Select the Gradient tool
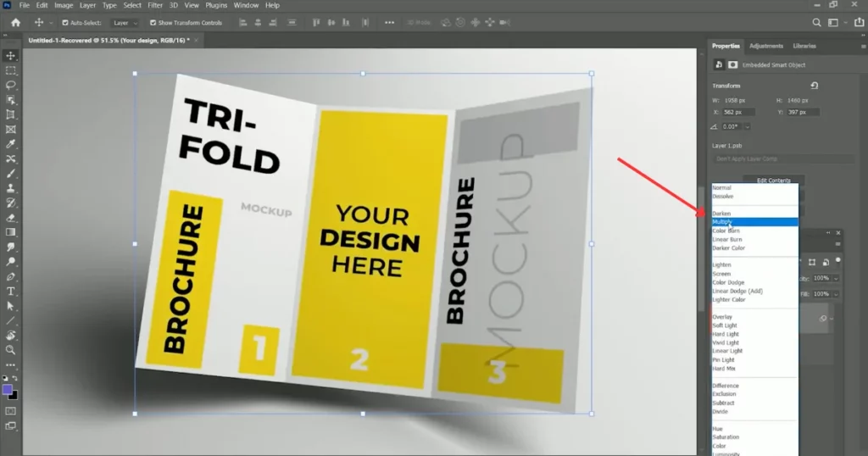Screen dimensions: 868x456 [x=10, y=232]
